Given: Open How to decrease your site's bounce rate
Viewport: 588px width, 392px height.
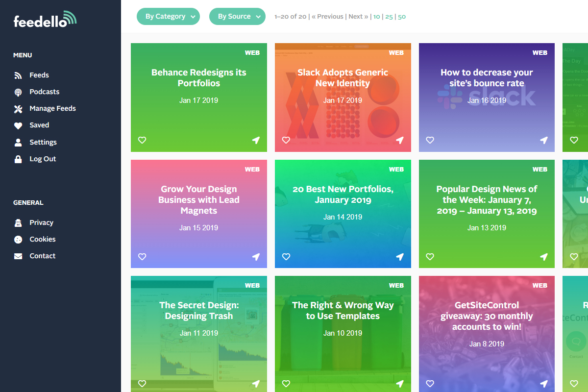Looking at the screenshot, I should (487, 78).
